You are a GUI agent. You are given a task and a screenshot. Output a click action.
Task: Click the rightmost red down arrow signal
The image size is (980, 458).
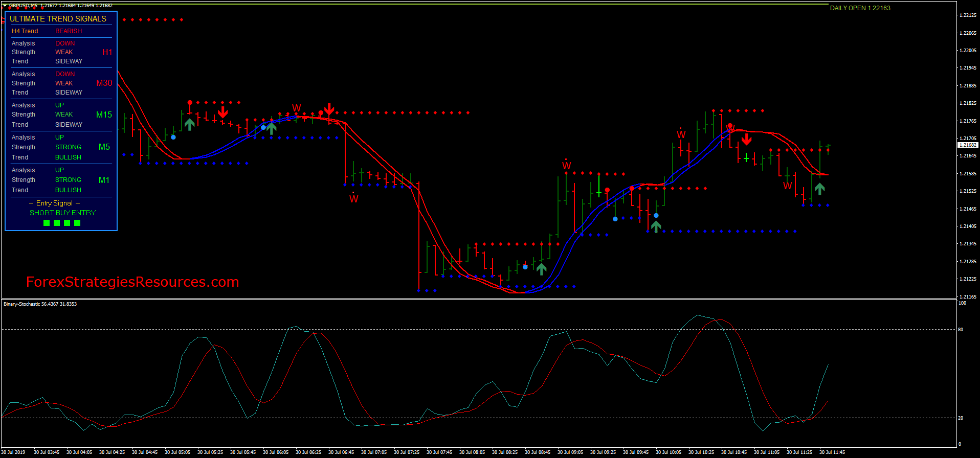746,139
